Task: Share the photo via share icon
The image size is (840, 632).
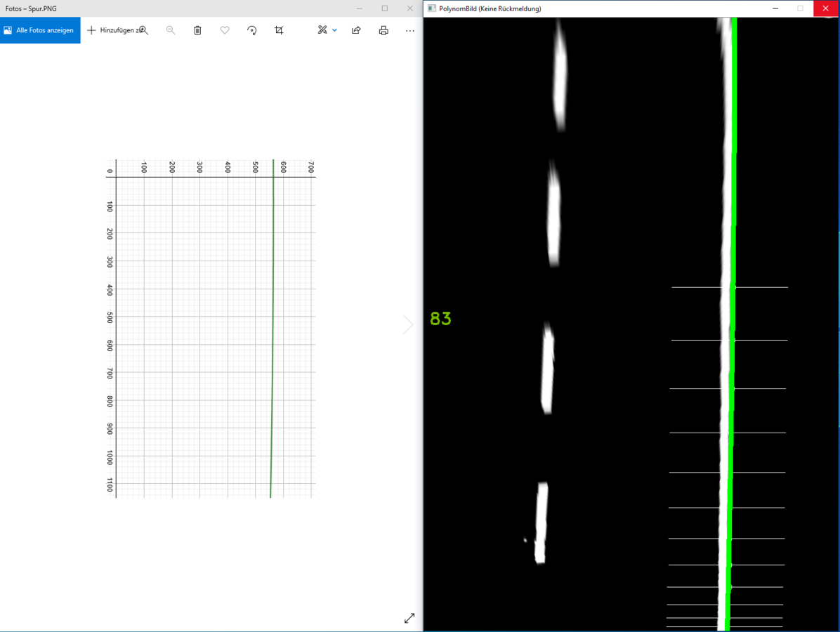Action: tap(356, 30)
